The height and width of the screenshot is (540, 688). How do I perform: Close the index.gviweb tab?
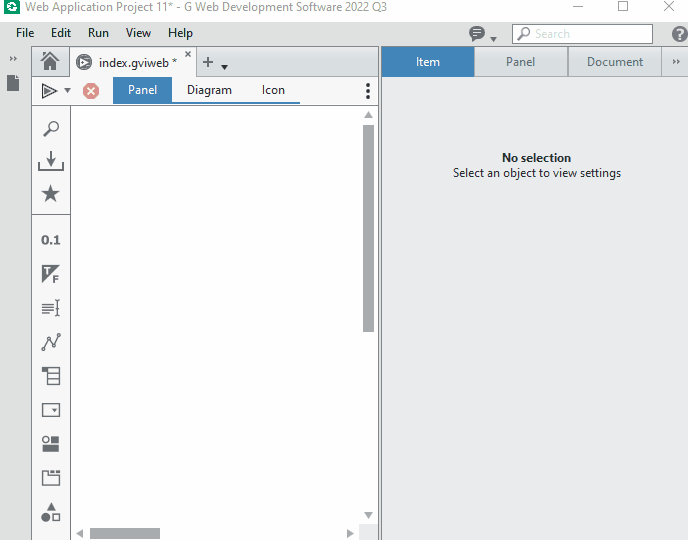pyautogui.click(x=188, y=54)
